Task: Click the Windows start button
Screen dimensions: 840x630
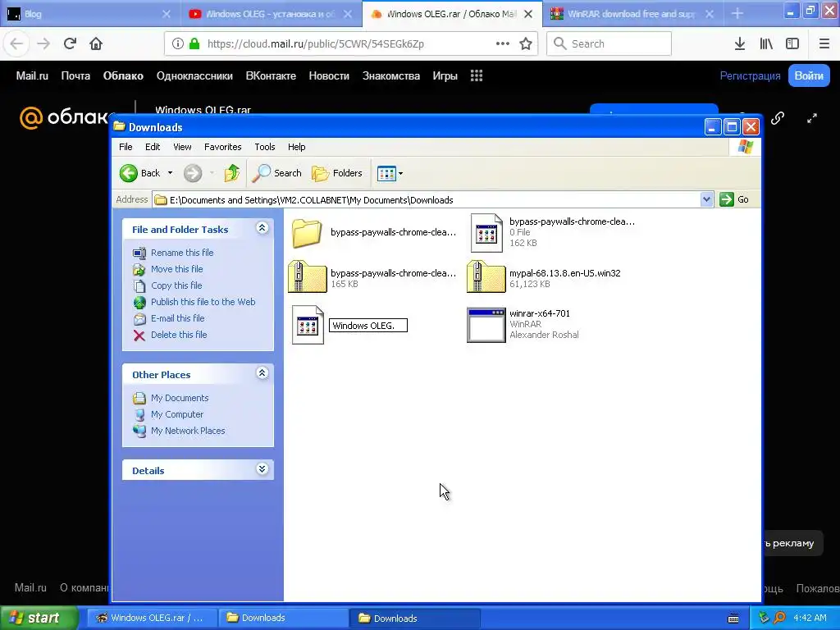Action: pyautogui.click(x=39, y=618)
